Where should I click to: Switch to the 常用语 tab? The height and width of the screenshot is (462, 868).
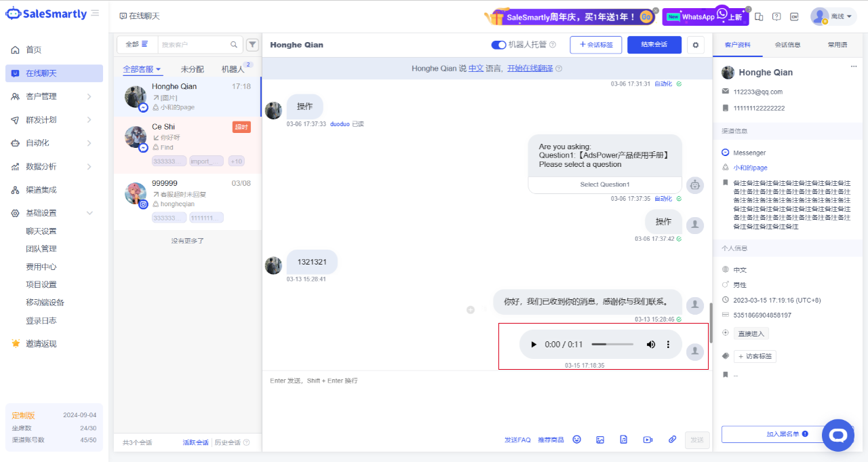837,45
